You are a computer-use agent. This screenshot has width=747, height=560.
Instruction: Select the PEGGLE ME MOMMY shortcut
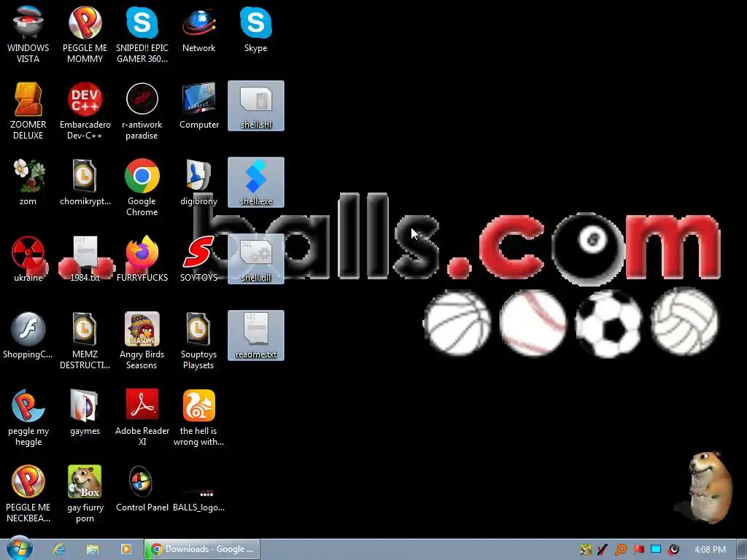tap(85, 34)
